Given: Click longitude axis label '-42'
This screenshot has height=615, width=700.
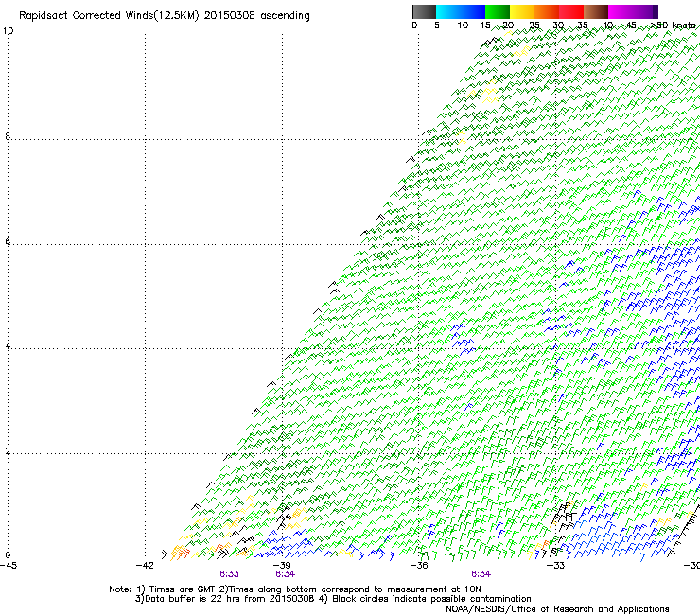Looking at the screenshot, I should pos(145,566).
